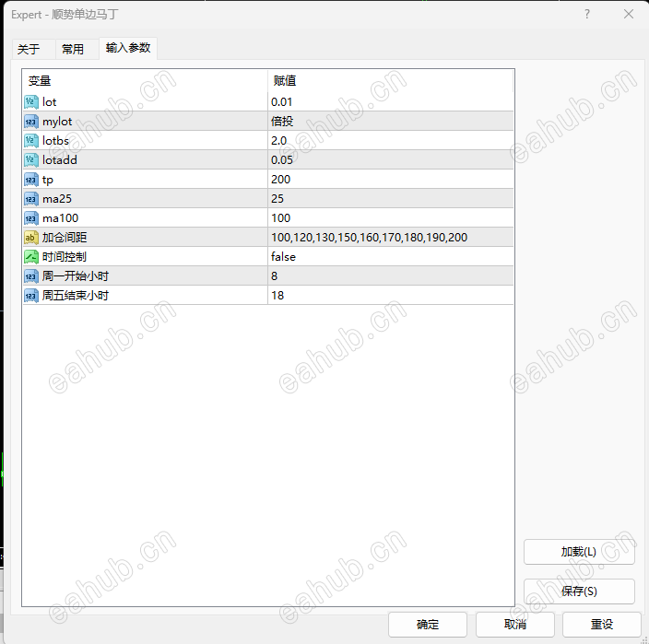The image size is (649, 644).
Task: Edit the lot value 0.01
Action: pos(390,101)
